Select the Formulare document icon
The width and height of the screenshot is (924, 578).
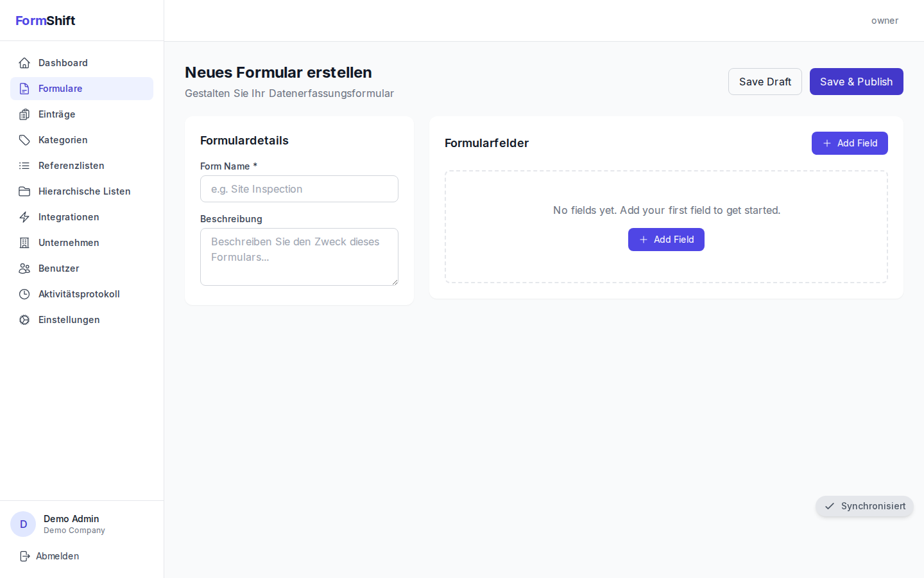point(24,88)
